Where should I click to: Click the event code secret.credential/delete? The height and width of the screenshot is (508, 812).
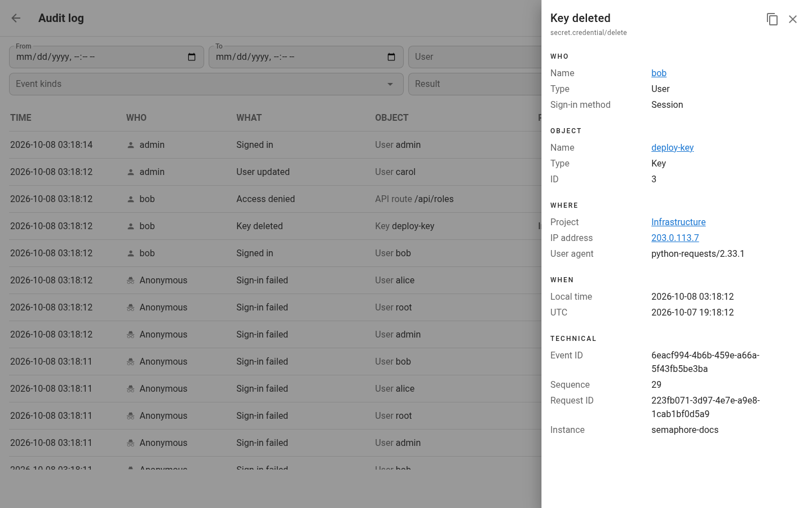point(589,33)
